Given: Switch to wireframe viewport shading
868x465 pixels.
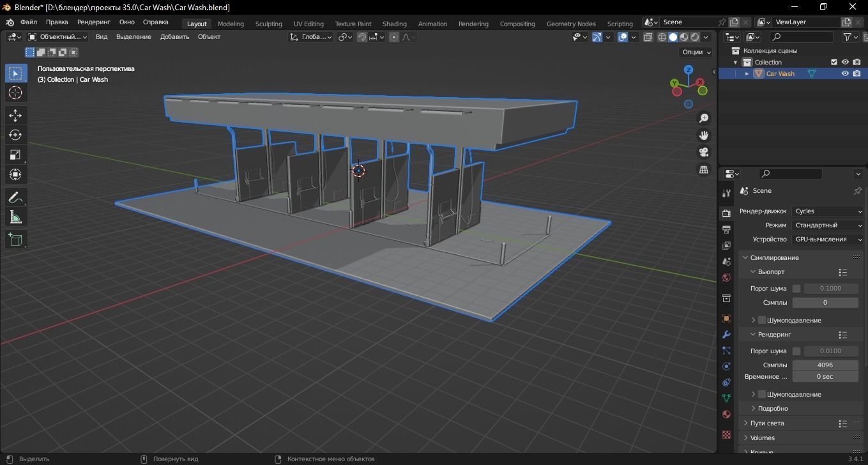Looking at the screenshot, I should coord(662,37).
